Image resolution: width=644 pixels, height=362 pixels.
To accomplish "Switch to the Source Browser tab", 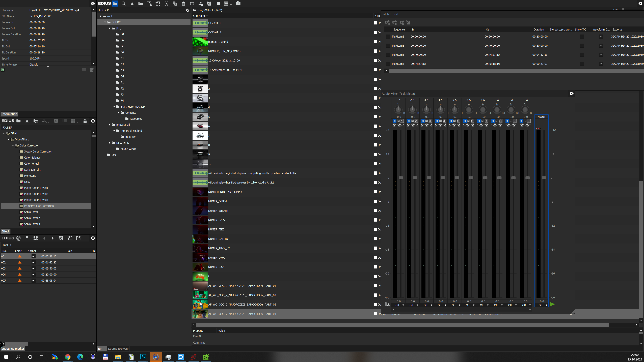I will [x=118, y=349].
